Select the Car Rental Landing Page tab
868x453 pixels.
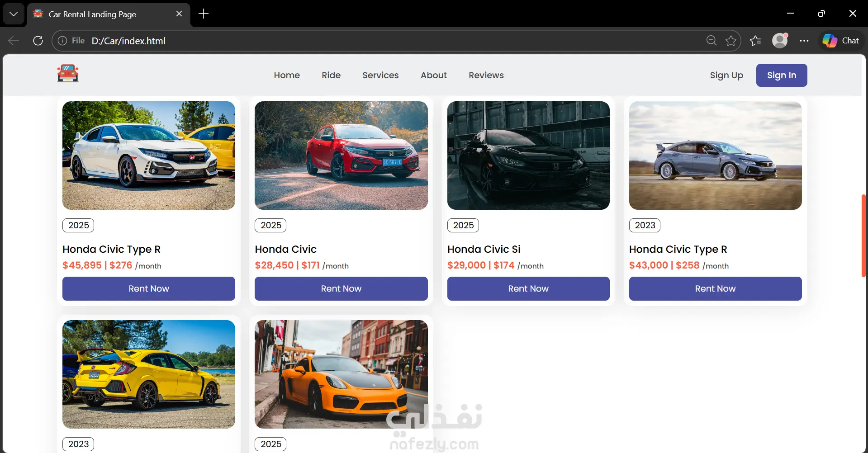pyautogui.click(x=109, y=14)
